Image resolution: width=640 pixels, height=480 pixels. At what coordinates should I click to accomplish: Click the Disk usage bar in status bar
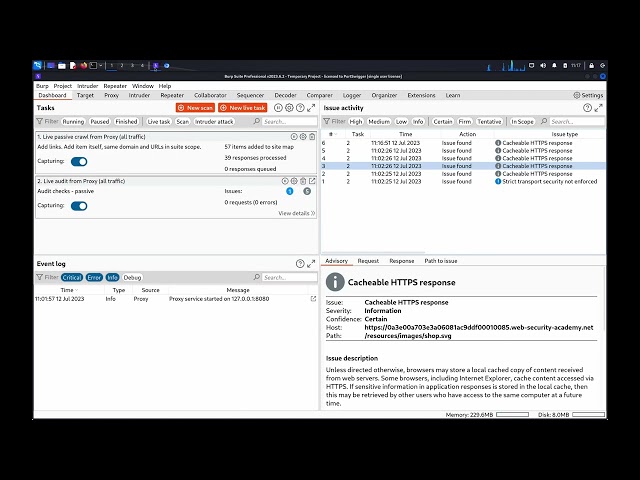[588, 415]
